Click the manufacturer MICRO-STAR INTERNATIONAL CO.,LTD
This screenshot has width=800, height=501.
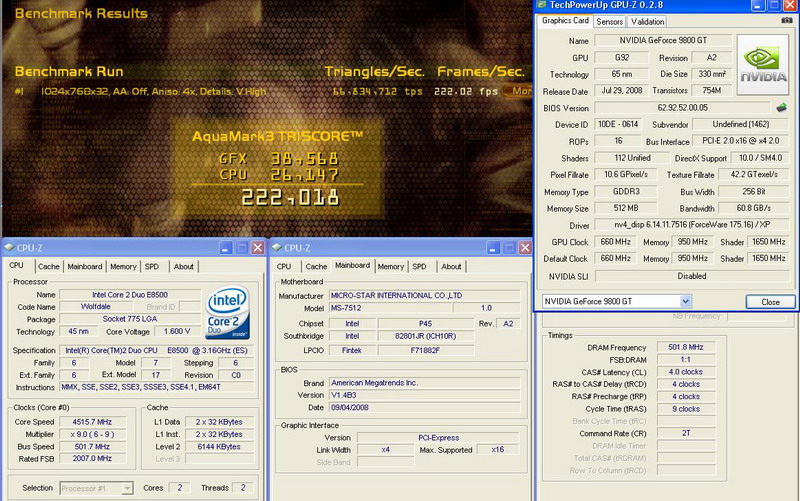pos(424,295)
